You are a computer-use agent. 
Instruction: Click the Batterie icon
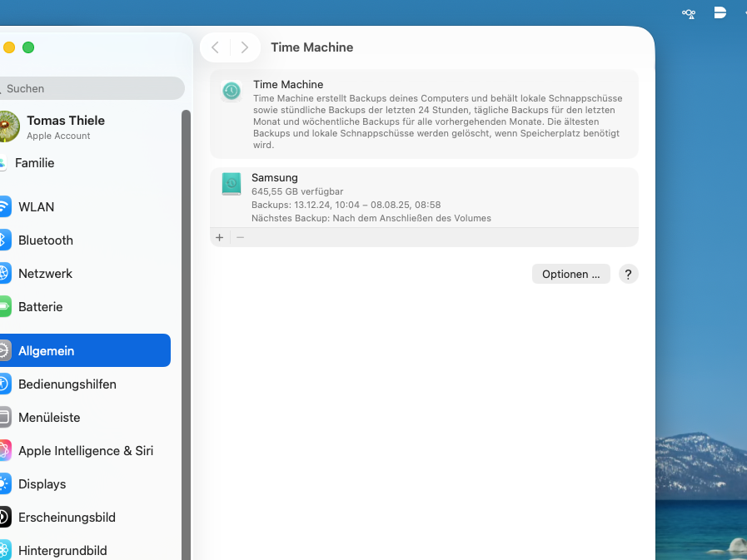tap(4, 306)
